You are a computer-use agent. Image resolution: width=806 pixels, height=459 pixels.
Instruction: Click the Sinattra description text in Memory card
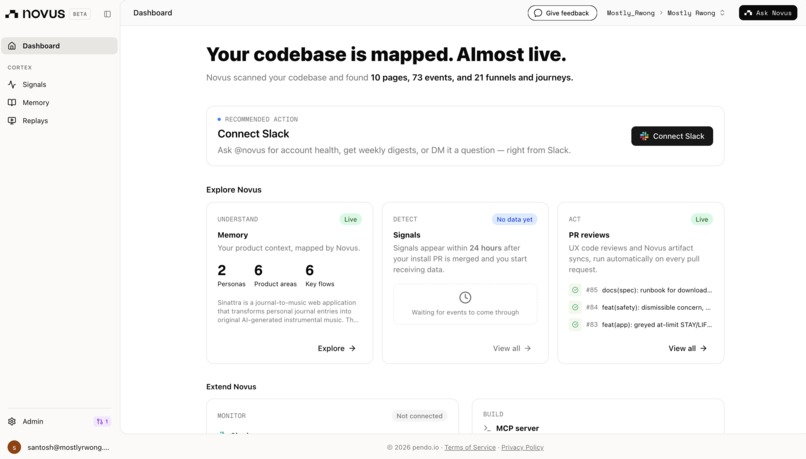tap(288, 311)
